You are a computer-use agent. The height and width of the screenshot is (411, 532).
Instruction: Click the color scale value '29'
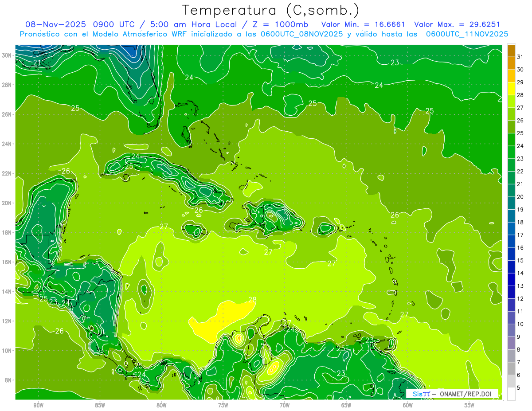pos(520,82)
